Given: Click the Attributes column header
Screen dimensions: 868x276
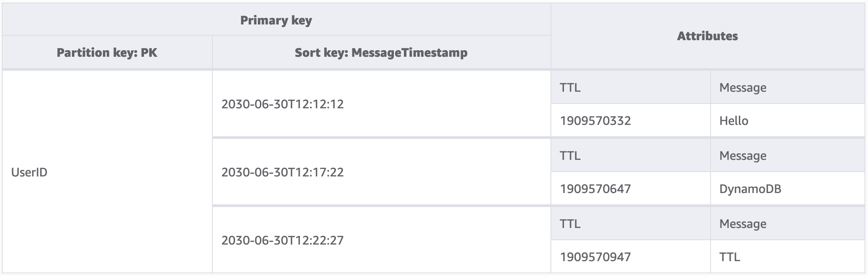Looking at the screenshot, I should click(707, 36).
